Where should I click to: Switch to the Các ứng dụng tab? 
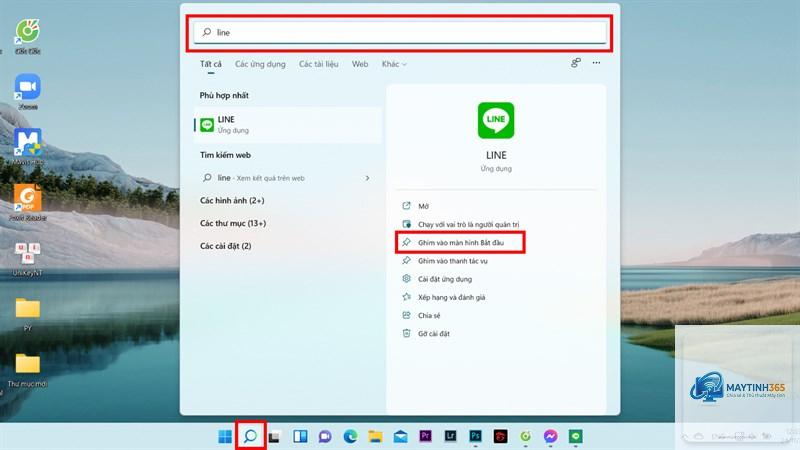tap(260, 64)
